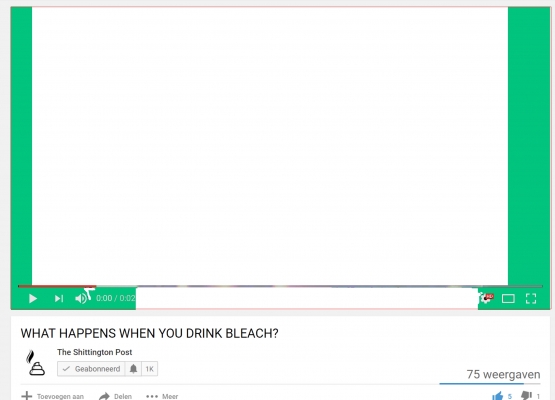Click the Delen share button
Image resolution: width=555 pixels, height=400 pixels.
pyautogui.click(x=115, y=396)
